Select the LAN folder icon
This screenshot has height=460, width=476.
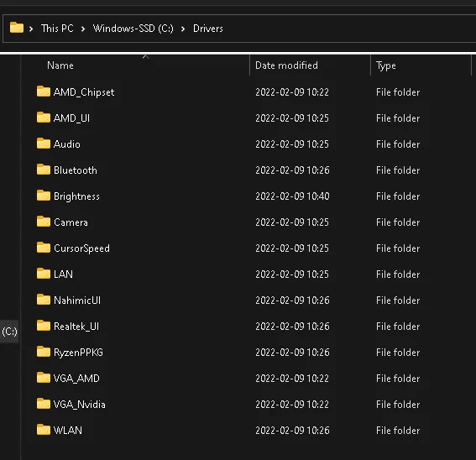point(44,274)
